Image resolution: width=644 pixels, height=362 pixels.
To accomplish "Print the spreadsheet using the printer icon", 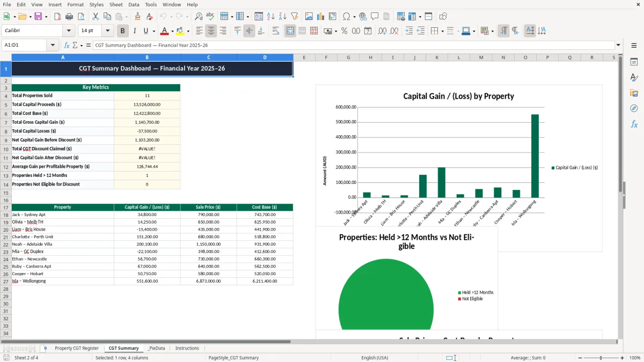I will (69, 17).
